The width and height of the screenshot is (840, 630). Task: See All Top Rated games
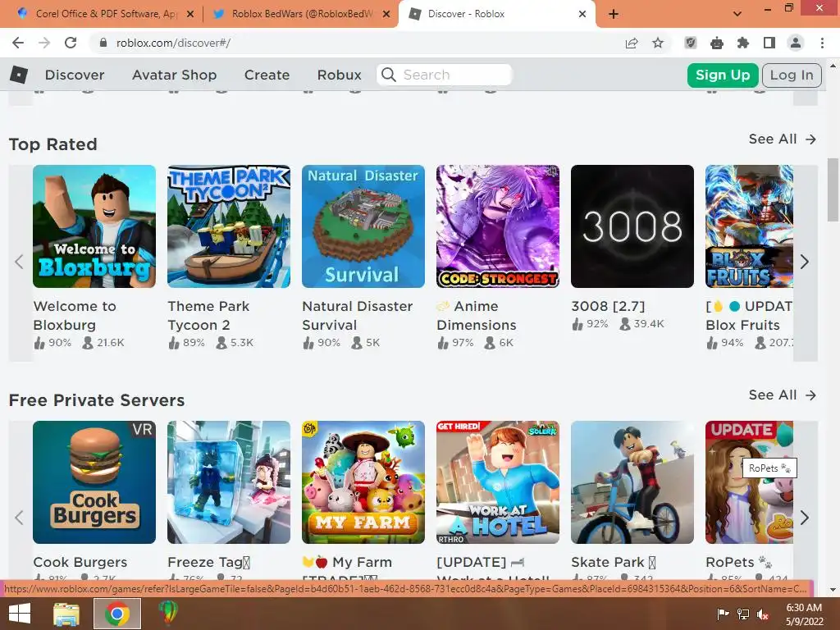[x=782, y=139]
